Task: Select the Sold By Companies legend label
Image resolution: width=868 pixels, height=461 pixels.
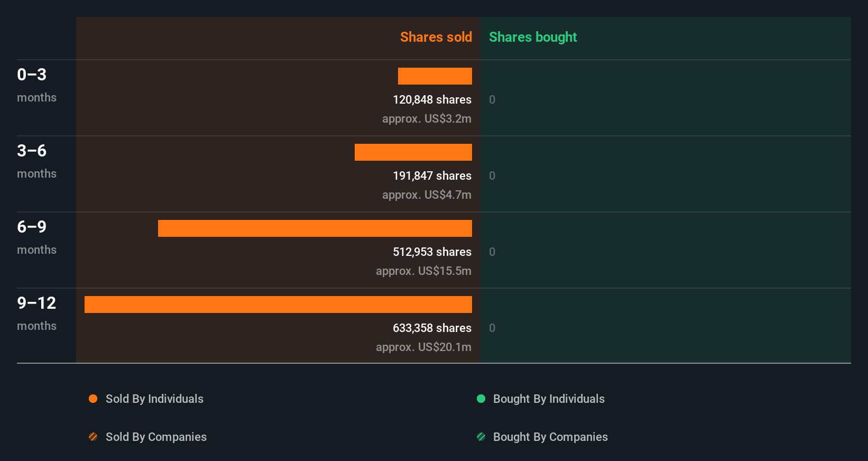Action: click(x=156, y=437)
